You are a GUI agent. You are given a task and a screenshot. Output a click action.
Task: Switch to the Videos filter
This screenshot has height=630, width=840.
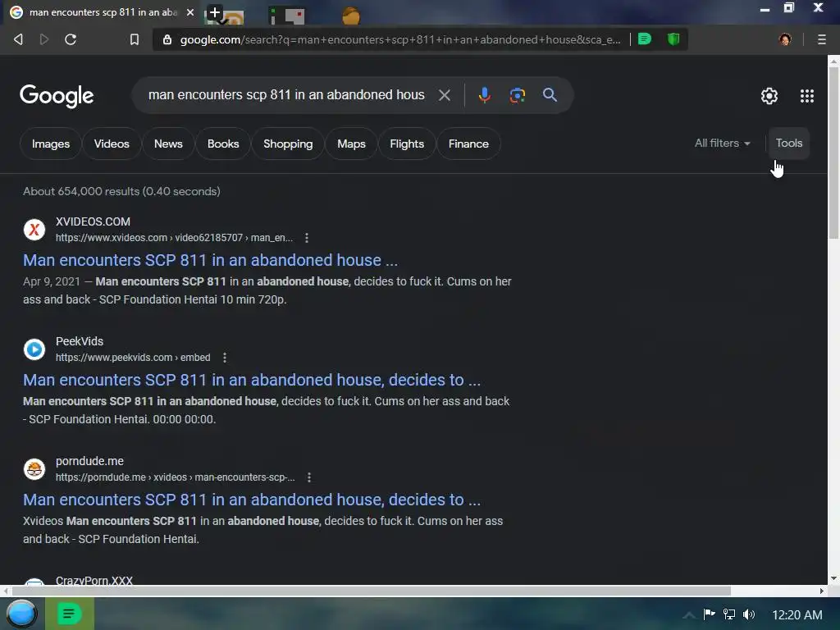112,144
